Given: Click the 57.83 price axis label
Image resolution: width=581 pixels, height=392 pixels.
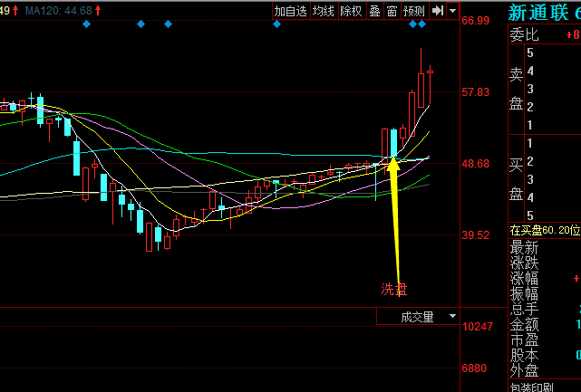Looking at the screenshot, I should 475,91.
